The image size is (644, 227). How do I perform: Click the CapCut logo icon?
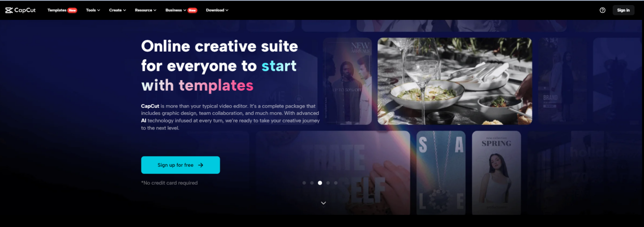pyautogui.click(x=9, y=10)
